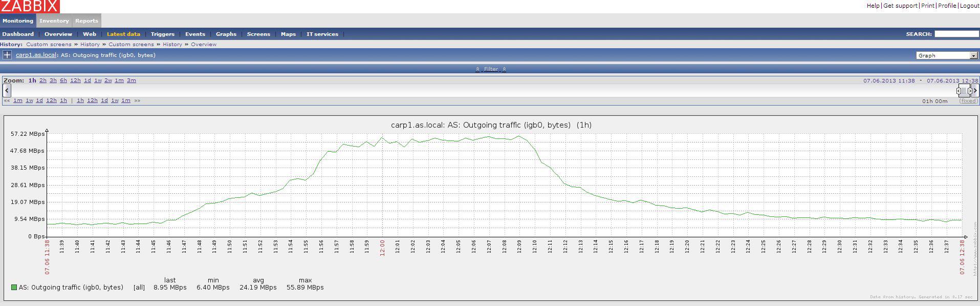Click the left resize handle of the time slider
This screenshot has height=306, width=980.
[959, 91]
